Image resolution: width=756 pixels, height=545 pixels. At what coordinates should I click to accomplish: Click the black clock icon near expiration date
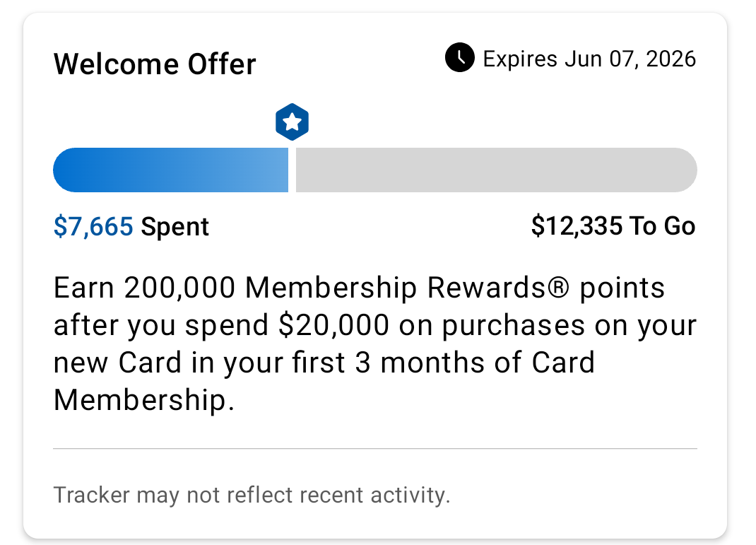click(459, 59)
